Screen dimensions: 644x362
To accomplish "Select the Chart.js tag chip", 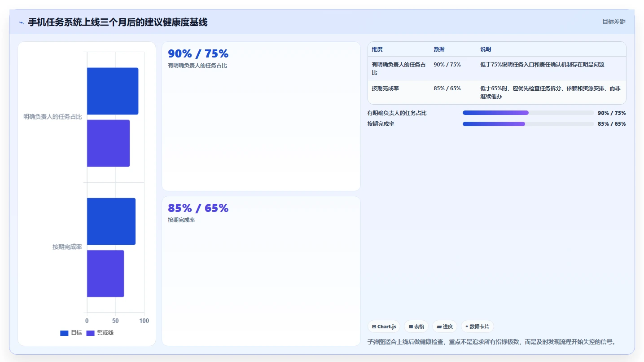I will point(384,327).
